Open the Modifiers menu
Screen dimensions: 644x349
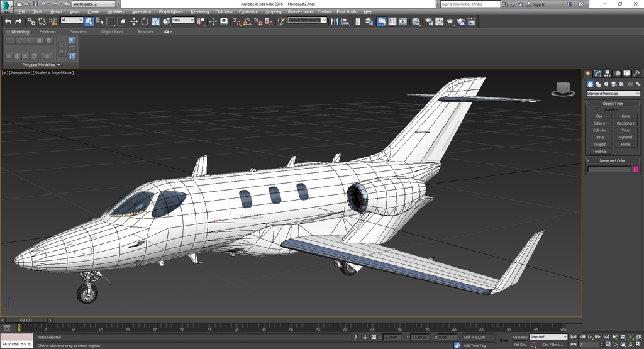coord(116,11)
